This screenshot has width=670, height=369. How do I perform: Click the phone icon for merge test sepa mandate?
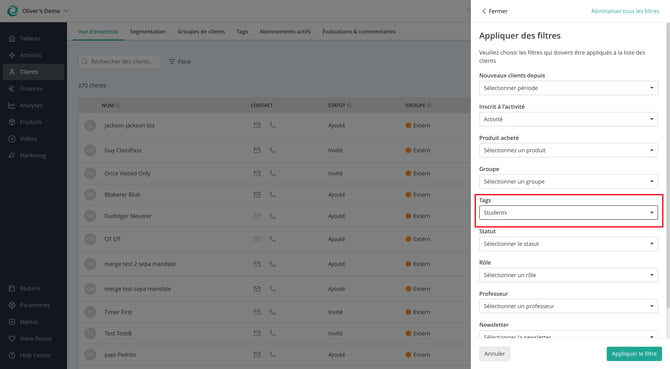(x=272, y=289)
